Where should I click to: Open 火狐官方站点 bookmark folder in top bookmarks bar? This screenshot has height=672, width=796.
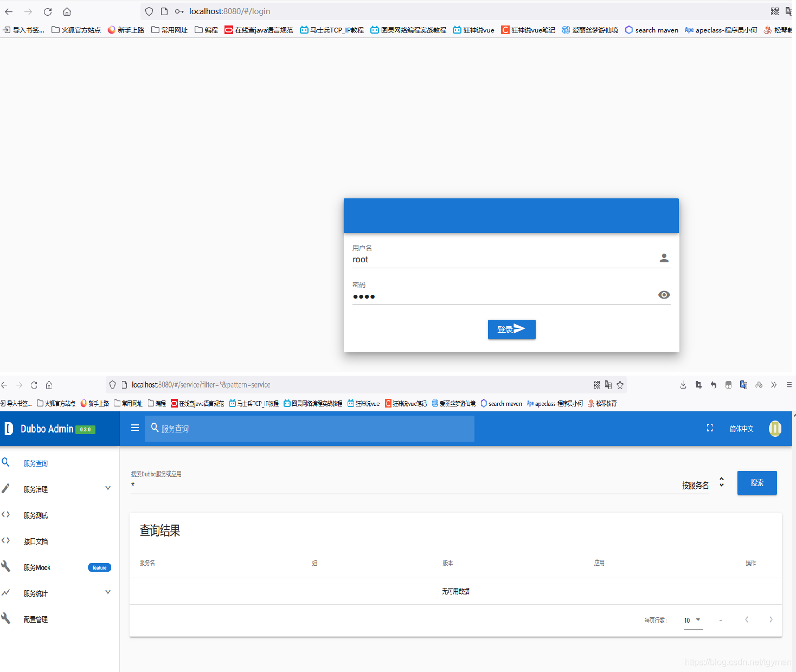click(76, 30)
